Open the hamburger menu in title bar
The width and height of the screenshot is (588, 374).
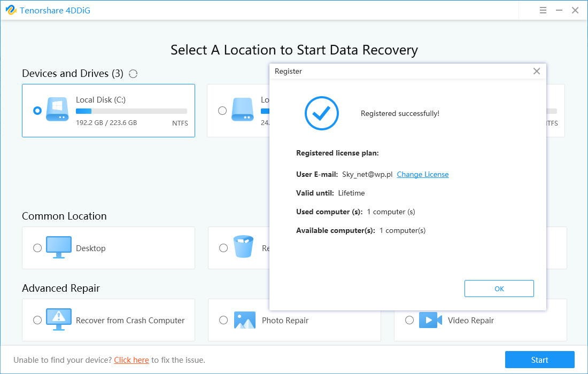(x=543, y=11)
